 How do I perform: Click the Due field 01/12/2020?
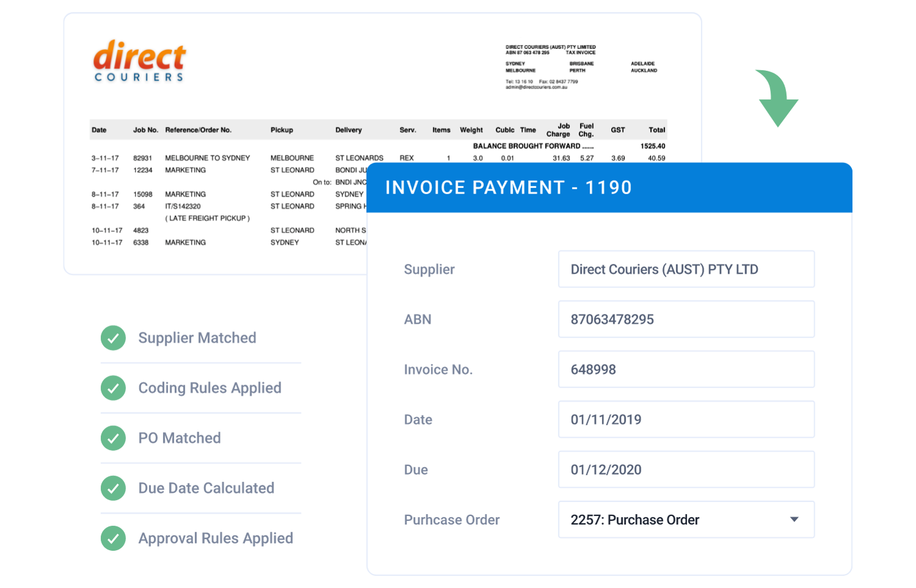[x=686, y=470]
